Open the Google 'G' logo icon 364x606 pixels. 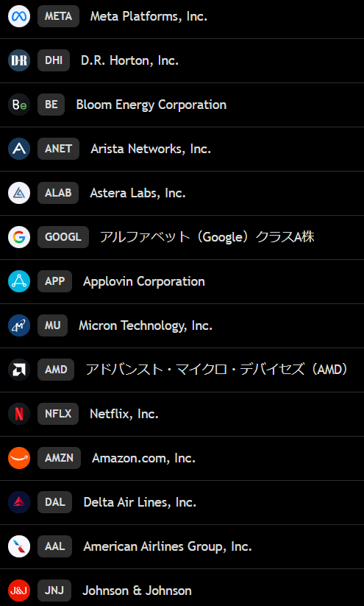pyautogui.click(x=19, y=237)
